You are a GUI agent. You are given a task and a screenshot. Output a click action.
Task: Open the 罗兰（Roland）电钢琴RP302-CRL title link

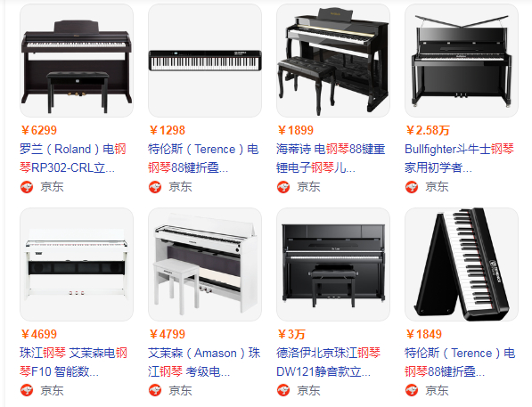coord(73,158)
